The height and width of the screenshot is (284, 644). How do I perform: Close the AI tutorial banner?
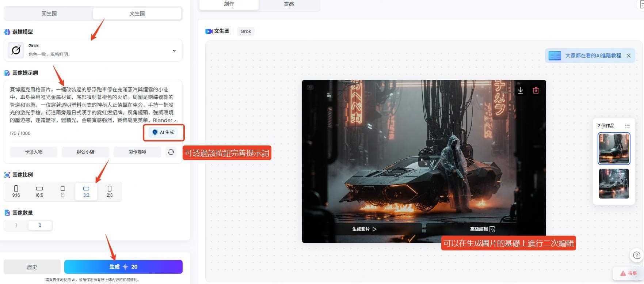point(629,56)
